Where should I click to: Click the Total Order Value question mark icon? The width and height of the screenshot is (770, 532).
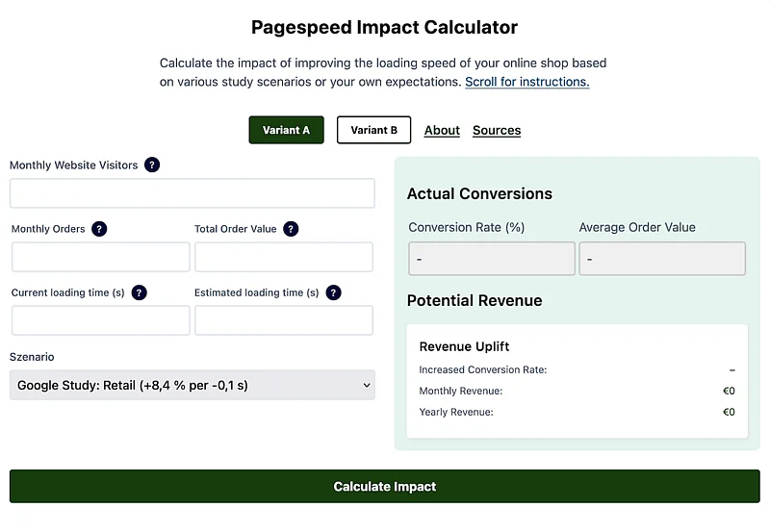291,229
